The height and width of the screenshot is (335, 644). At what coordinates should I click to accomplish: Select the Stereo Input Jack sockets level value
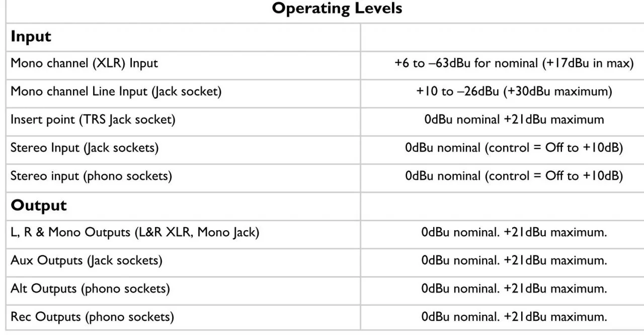[514, 148]
